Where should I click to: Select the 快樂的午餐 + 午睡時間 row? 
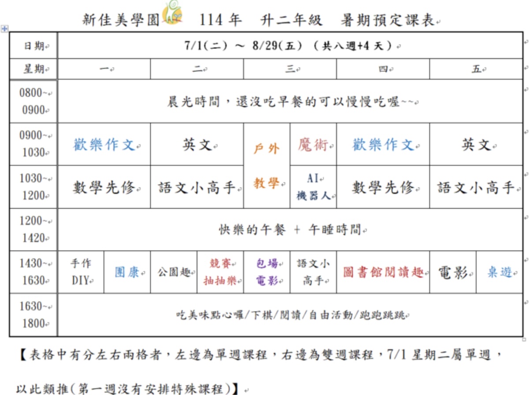coord(289,230)
